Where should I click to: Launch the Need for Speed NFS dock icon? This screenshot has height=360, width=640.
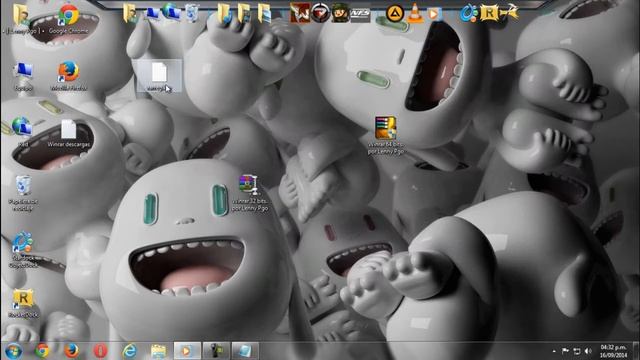coord(360,14)
